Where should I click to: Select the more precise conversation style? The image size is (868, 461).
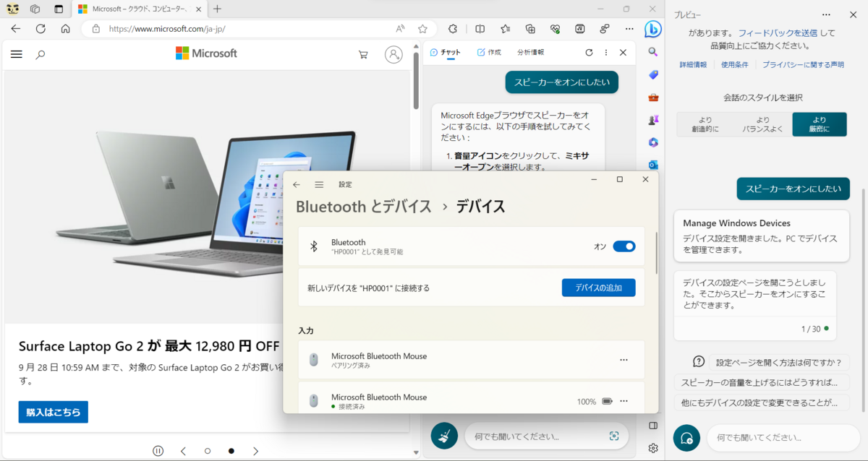tap(820, 124)
